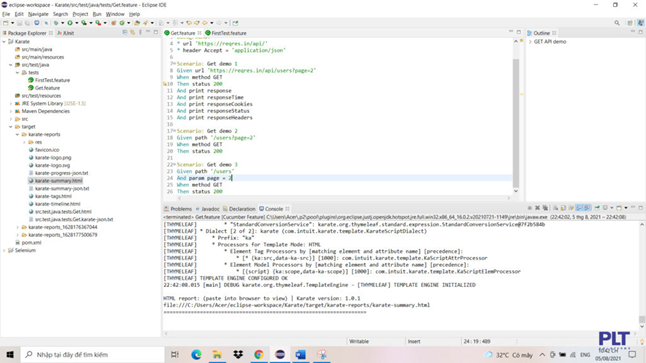Click the editor vertical scrollbar thumb
The image size is (646, 363).
(515, 123)
